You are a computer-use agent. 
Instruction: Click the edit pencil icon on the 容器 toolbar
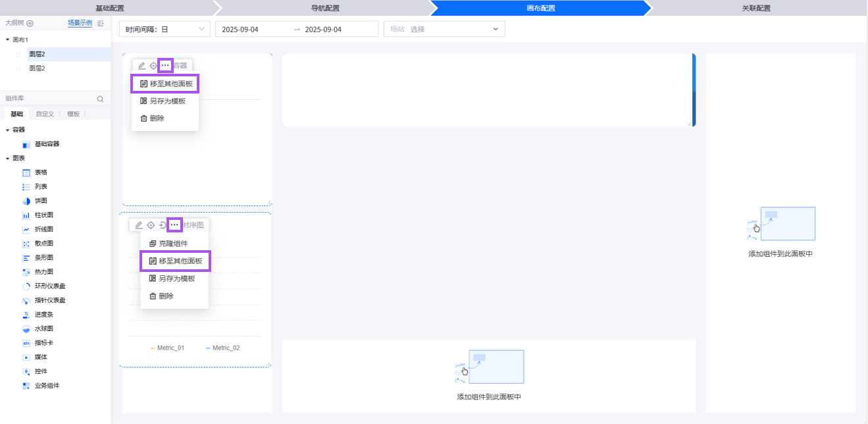141,66
